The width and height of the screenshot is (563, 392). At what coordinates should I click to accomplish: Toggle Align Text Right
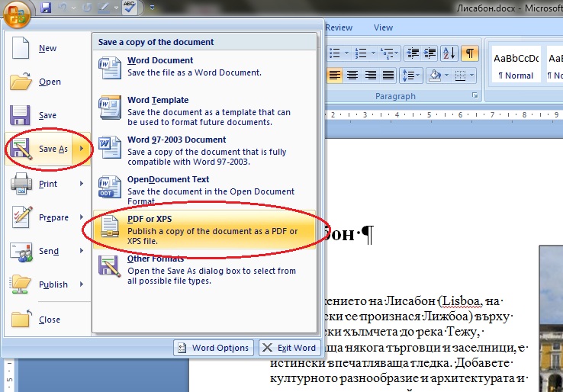point(370,76)
